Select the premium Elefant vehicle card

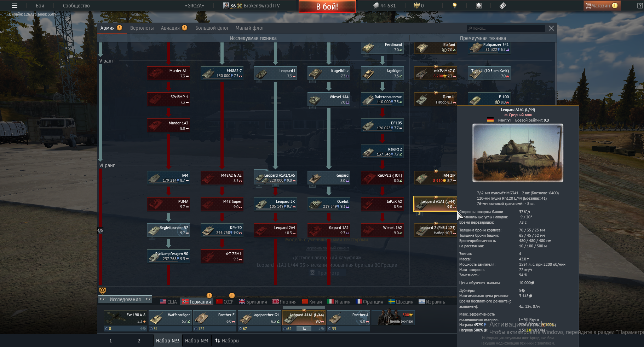436,47
